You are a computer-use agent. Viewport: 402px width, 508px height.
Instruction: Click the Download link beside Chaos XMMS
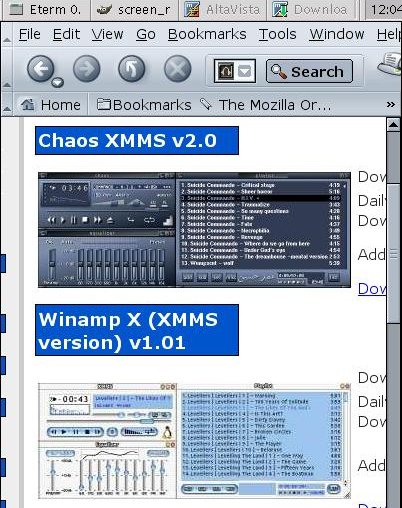[x=372, y=289]
